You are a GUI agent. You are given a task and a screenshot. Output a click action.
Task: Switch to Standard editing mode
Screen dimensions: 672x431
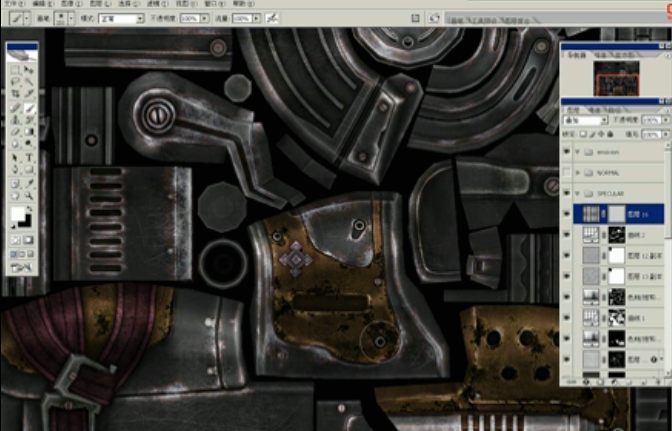[15, 240]
